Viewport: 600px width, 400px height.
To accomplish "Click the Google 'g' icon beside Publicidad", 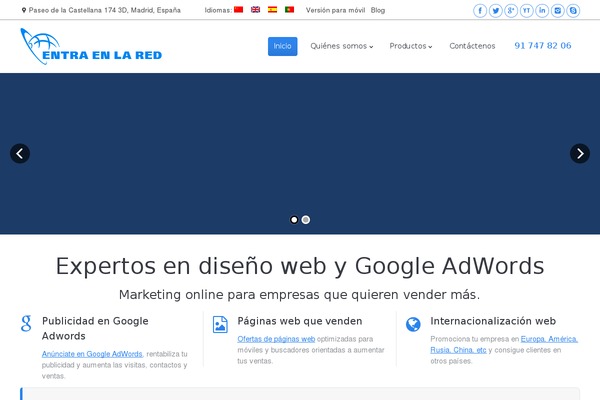I will 26,323.
